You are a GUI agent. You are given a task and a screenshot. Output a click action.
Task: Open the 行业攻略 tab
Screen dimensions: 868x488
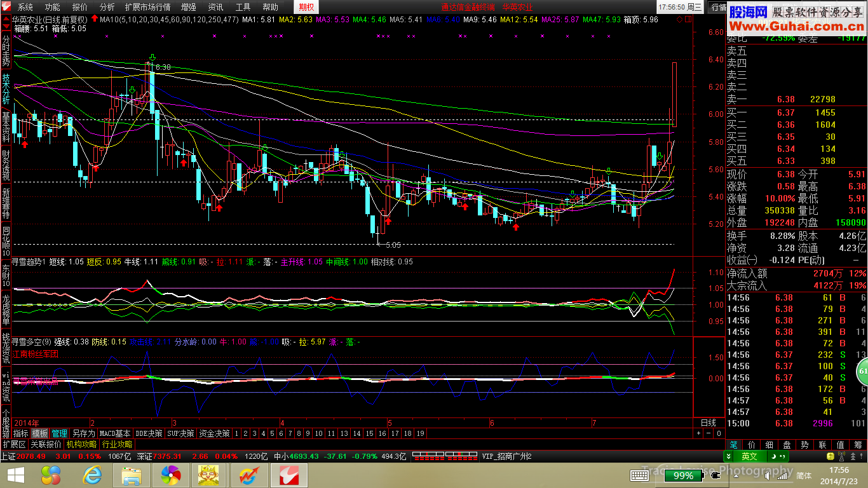pyautogui.click(x=118, y=444)
